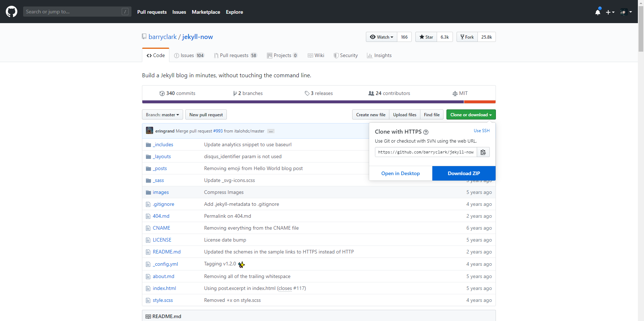The width and height of the screenshot is (644, 321).
Task: Toggle Clone or download dropdown
Action: (x=471, y=114)
